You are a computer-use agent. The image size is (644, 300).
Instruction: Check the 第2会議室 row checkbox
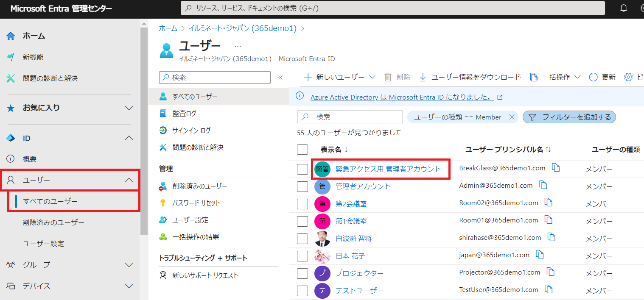302,204
